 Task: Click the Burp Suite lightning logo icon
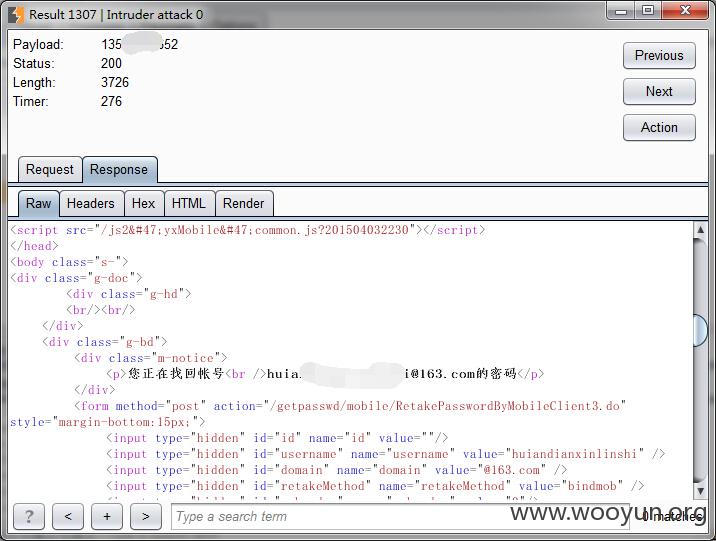pos(16,15)
